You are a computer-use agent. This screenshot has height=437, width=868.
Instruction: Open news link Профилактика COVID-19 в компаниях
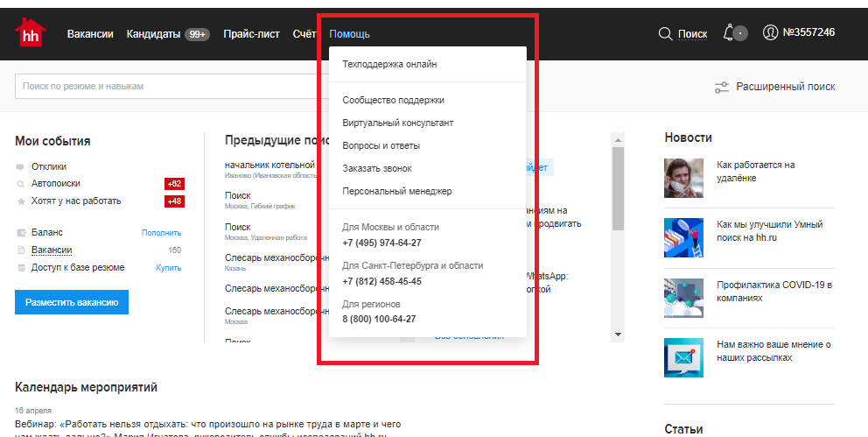[774, 292]
